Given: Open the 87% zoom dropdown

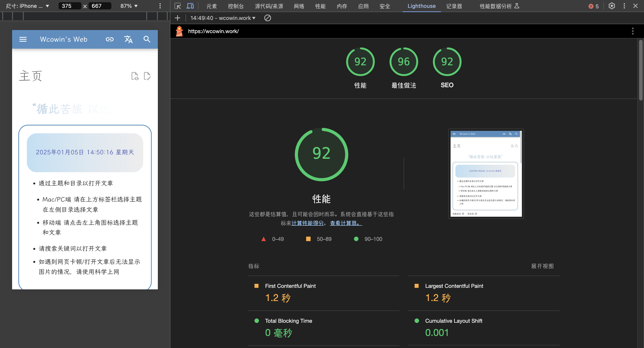Looking at the screenshot, I should tap(129, 6).
